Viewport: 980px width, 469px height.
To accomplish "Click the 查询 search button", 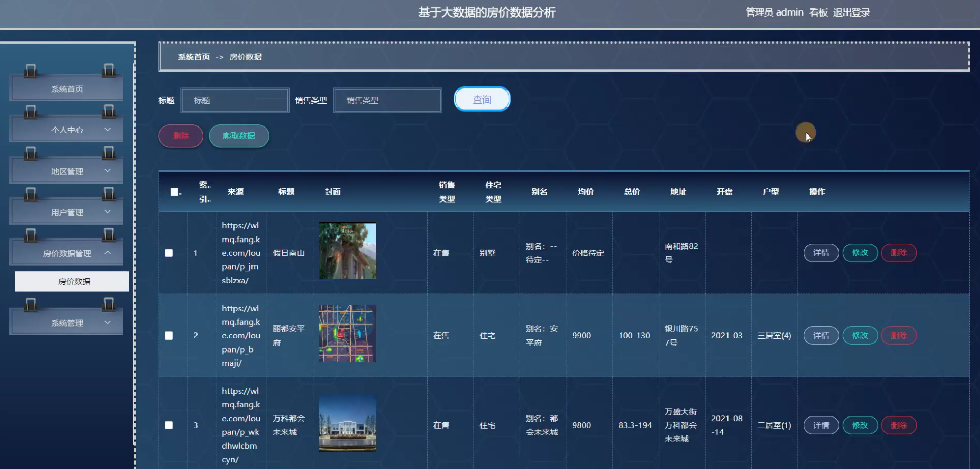I will pos(482,99).
